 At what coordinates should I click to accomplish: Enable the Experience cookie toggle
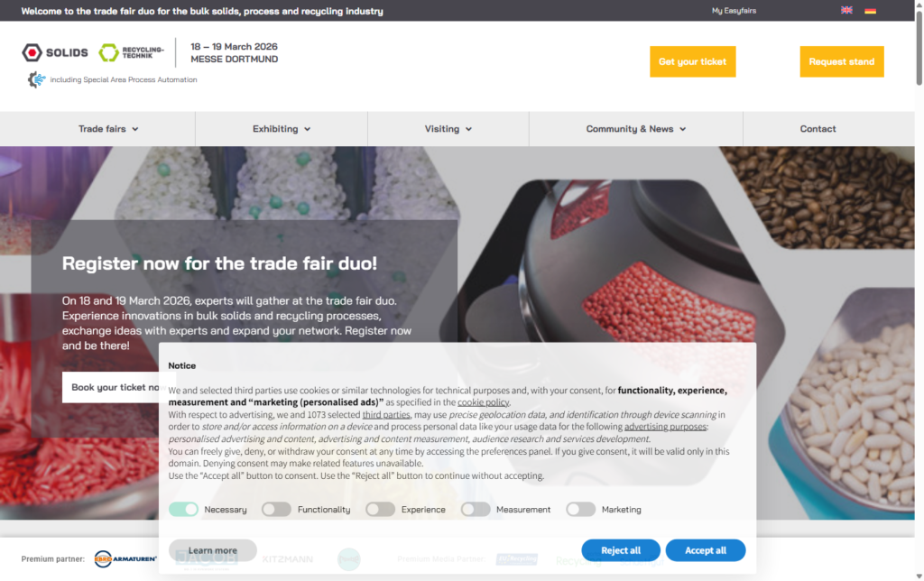[x=380, y=509]
